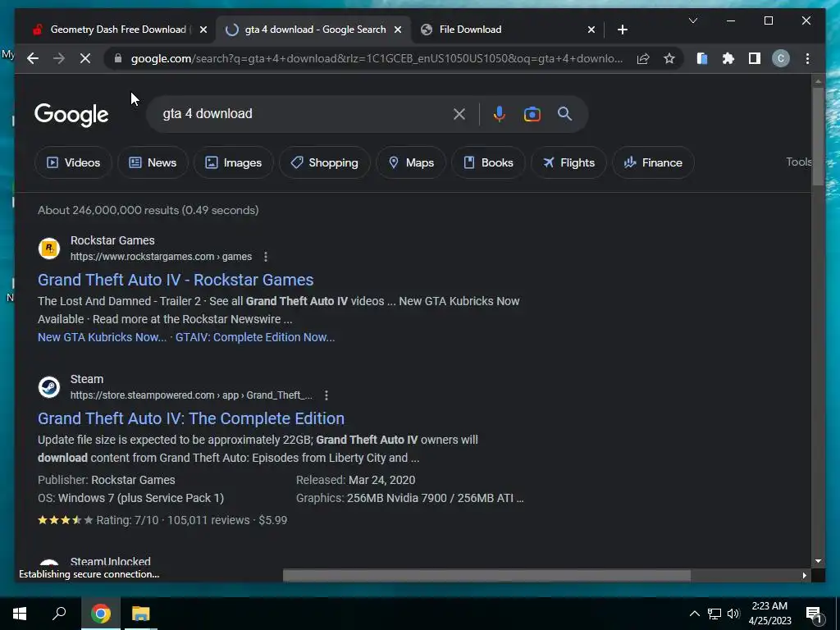Open the blue extension icon beside the bookmark star
The image size is (840, 630).
point(702,58)
